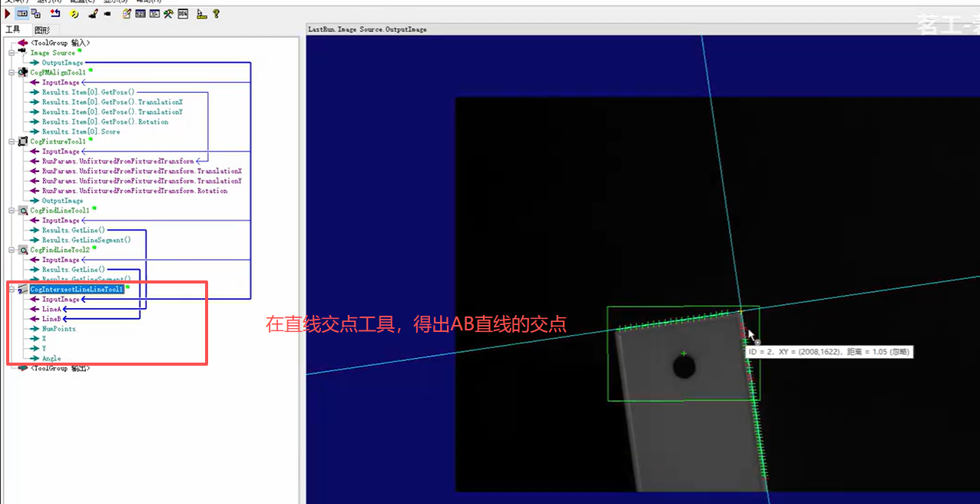Click the ToolGroup 输入 purple arrow icon
This screenshot has height=504, width=980.
(22, 43)
